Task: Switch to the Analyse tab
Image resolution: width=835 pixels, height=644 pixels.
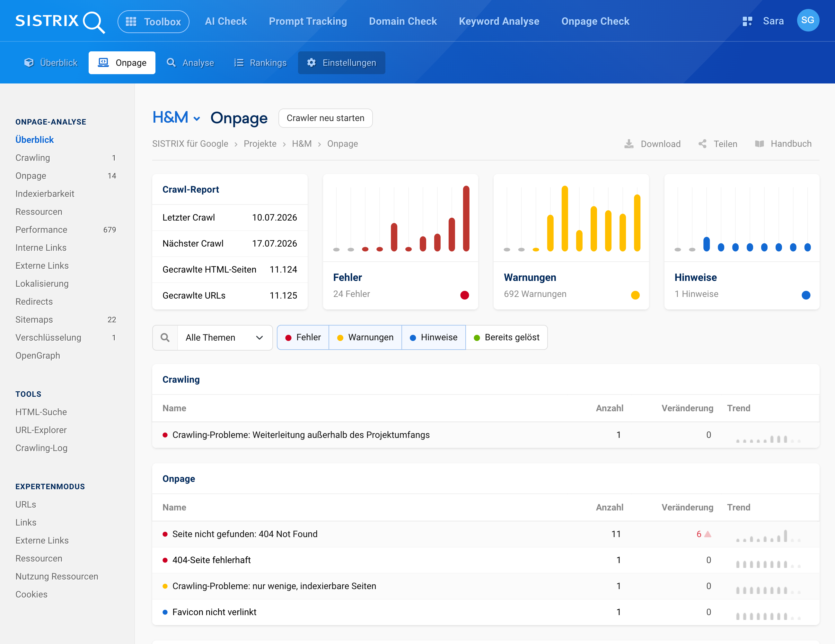Action: click(x=190, y=63)
